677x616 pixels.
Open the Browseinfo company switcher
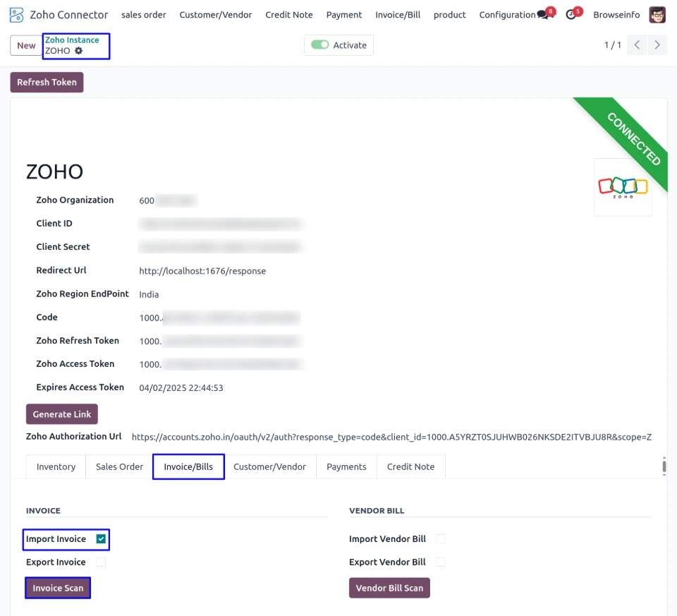pos(616,15)
